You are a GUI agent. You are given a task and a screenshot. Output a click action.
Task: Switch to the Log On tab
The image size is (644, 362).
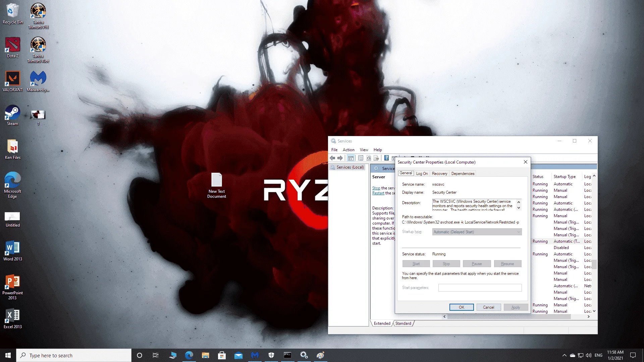[422, 174]
